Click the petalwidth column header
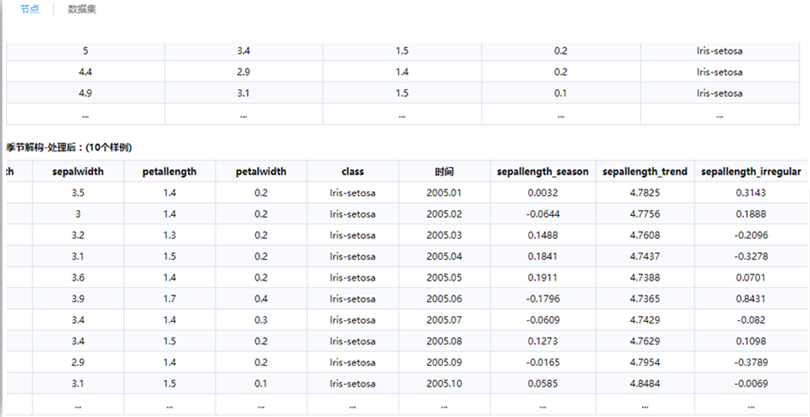 pyautogui.click(x=260, y=171)
